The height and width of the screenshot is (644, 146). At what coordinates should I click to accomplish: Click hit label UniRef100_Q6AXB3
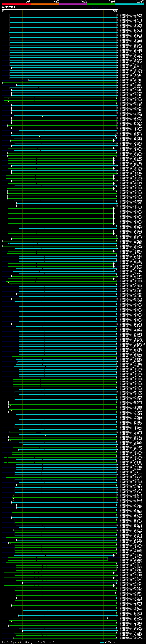click(x=131, y=138)
